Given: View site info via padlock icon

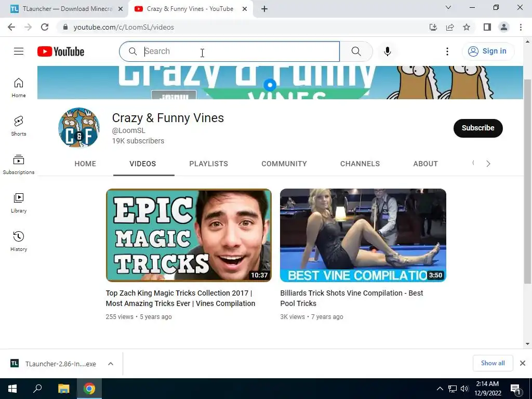Looking at the screenshot, I should (65, 27).
